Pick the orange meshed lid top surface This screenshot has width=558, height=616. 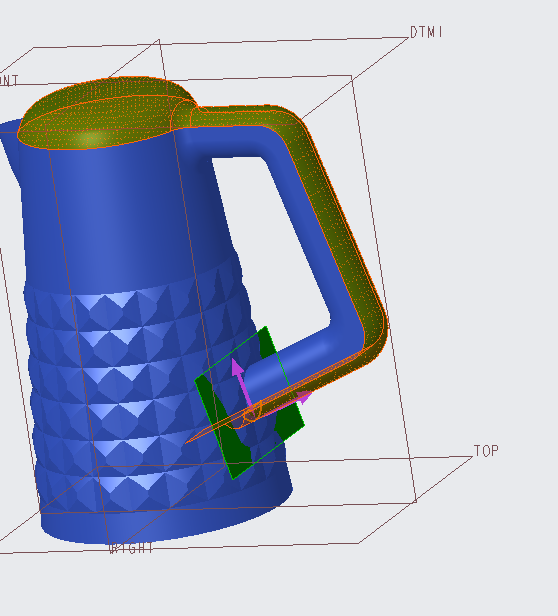pos(106,114)
